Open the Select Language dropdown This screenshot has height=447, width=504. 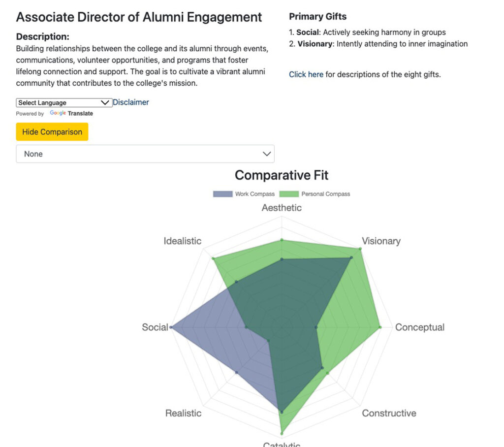[64, 103]
